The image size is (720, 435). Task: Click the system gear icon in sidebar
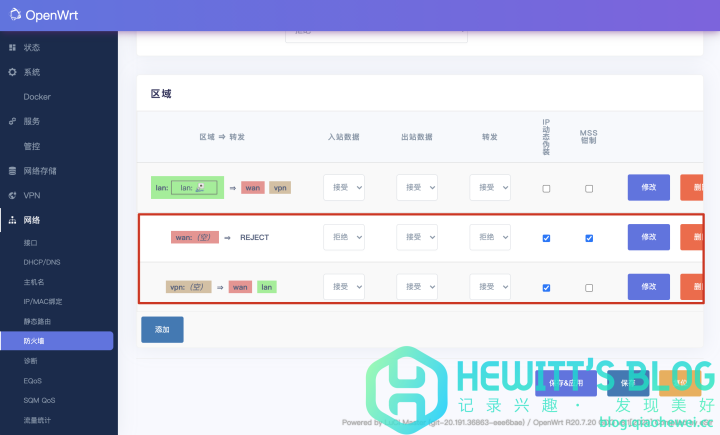tap(12, 72)
